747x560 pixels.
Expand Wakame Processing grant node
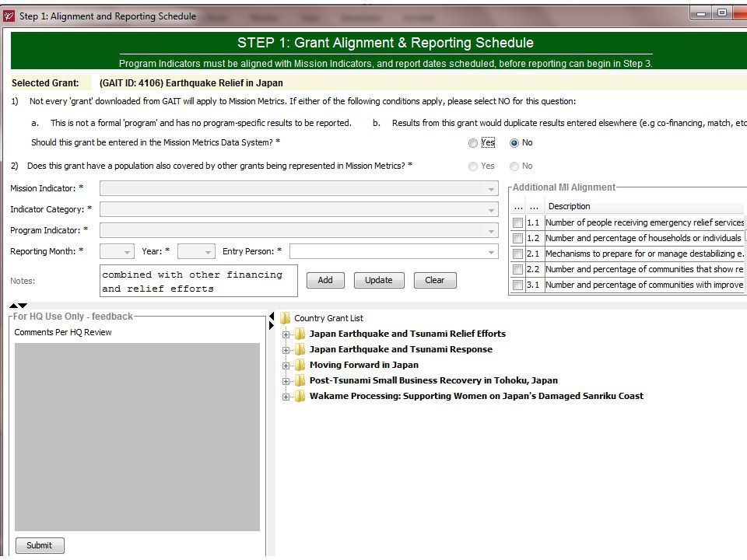[286, 397]
